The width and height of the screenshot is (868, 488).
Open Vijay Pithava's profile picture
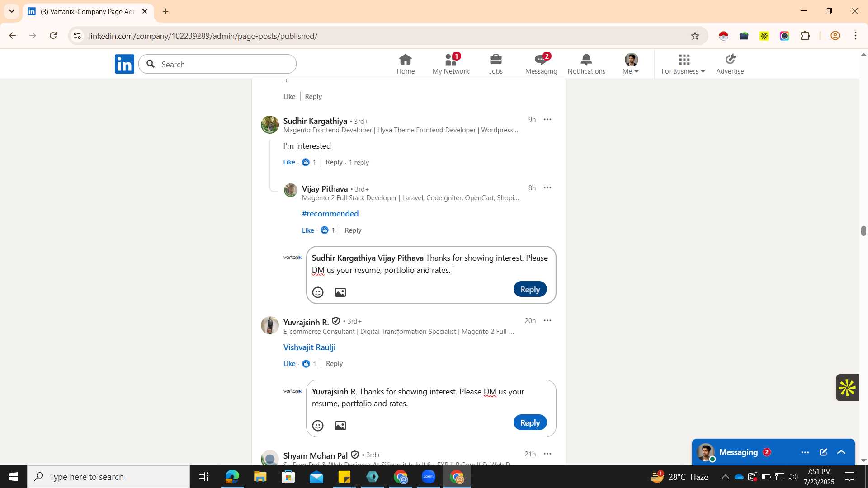click(290, 190)
